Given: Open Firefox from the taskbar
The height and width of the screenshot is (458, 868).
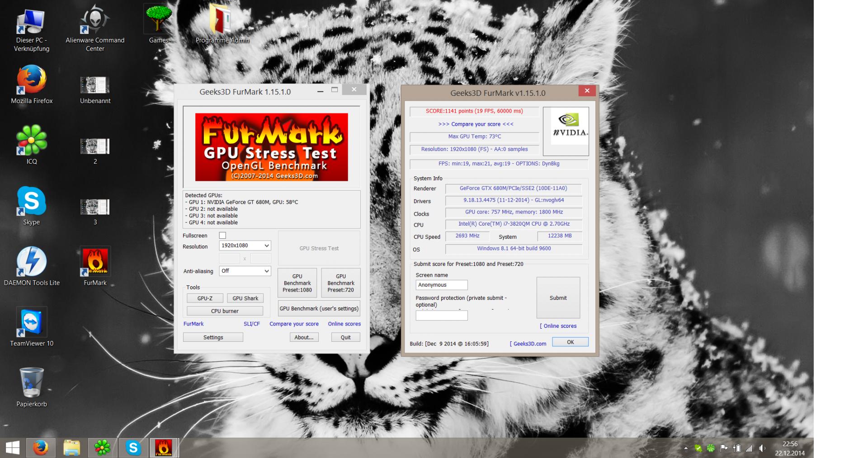Looking at the screenshot, I should pos(41,448).
